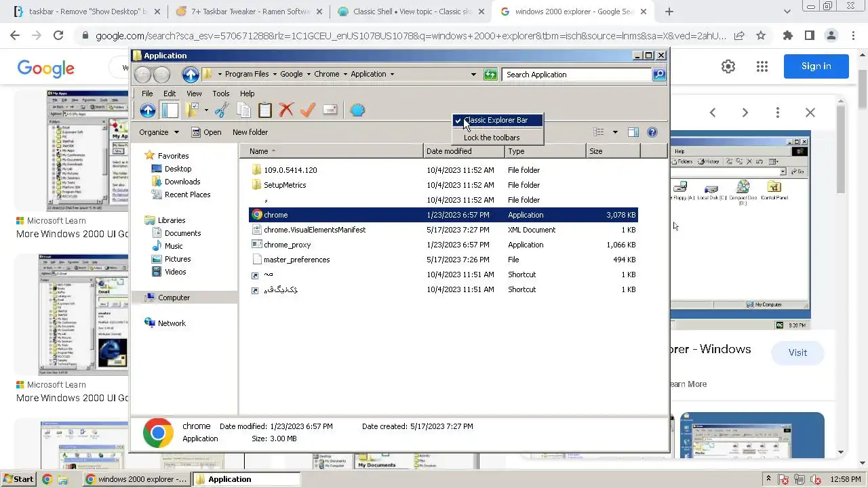Click the Up One Level arrow in Classic Explorer Bar
868x488 pixels.
147,110
